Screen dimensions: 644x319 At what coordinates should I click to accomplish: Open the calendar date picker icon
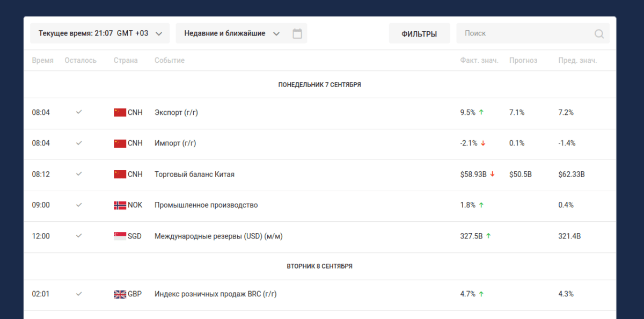(x=297, y=33)
